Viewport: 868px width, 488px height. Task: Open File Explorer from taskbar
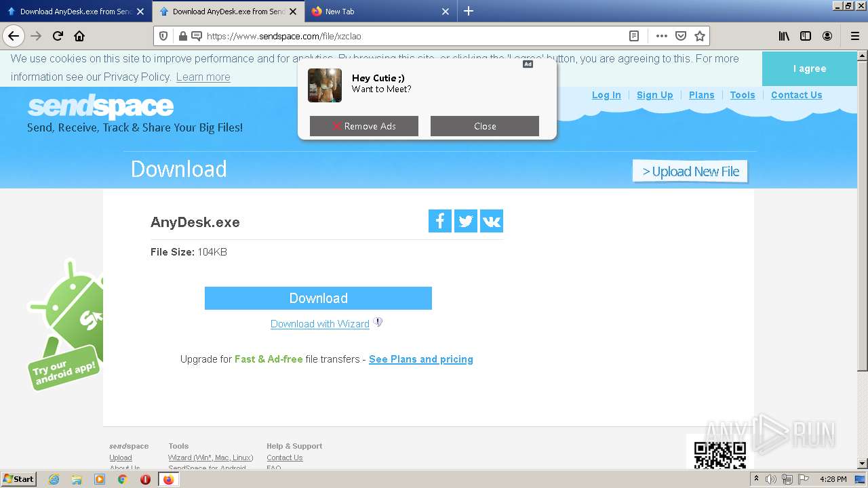pyautogui.click(x=77, y=479)
